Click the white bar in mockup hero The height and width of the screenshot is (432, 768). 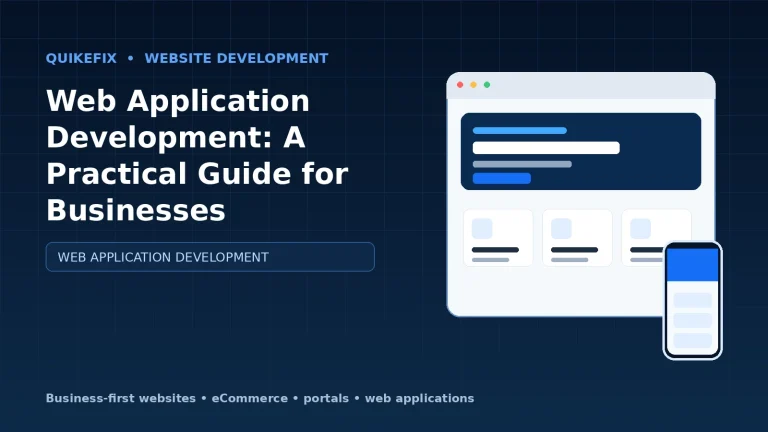(x=546, y=147)
